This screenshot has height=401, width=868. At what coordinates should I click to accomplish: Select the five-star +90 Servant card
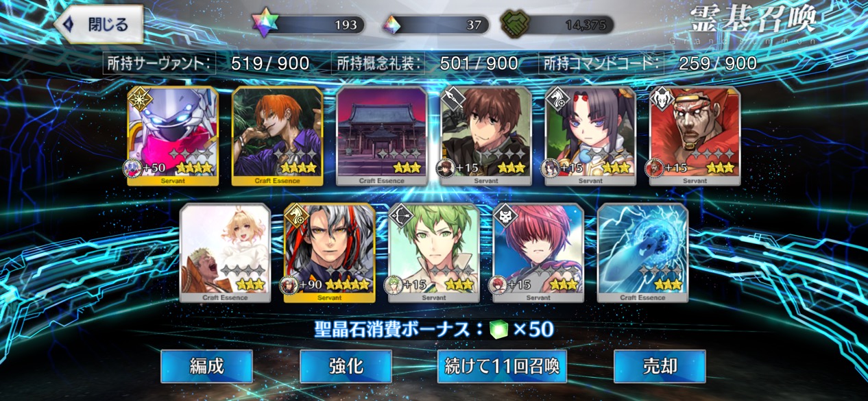pos(329,253)
